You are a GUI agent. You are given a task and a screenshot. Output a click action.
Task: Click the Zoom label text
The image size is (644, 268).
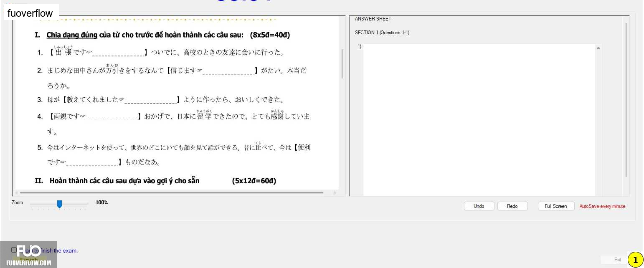17,202
